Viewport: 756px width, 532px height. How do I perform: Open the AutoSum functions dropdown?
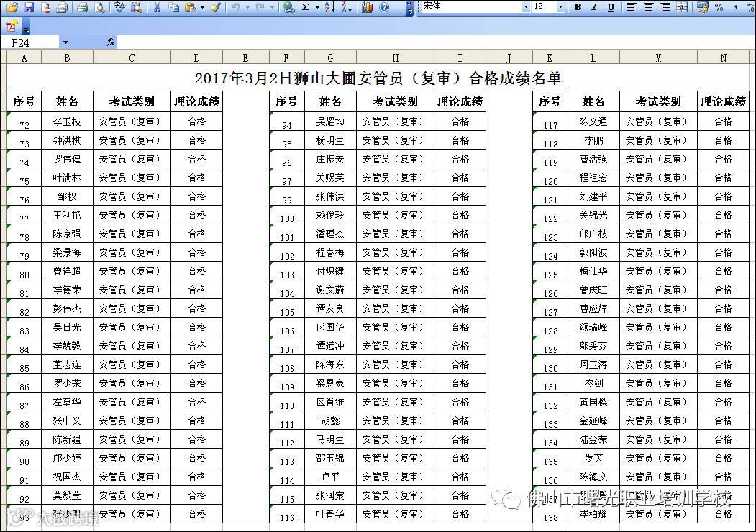tap(317, 7)
